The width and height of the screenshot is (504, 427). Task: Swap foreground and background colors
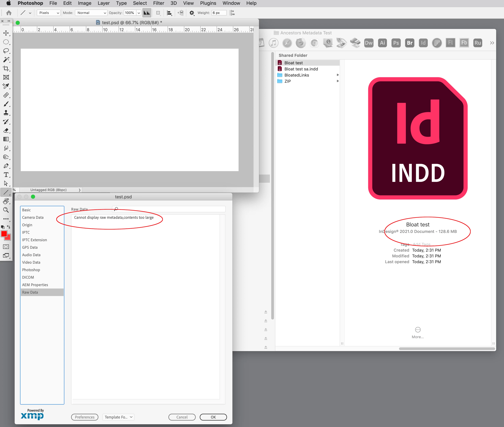tap(9, 227)
